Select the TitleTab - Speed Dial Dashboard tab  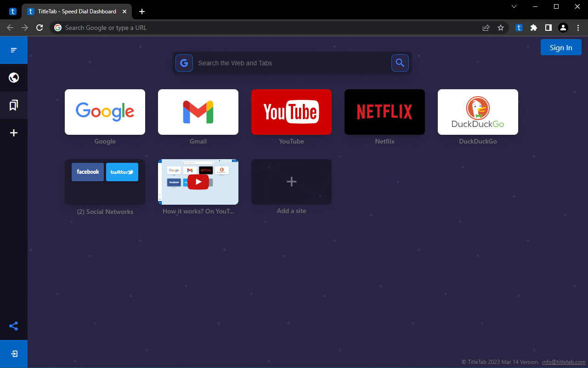[x=77, y=11]
